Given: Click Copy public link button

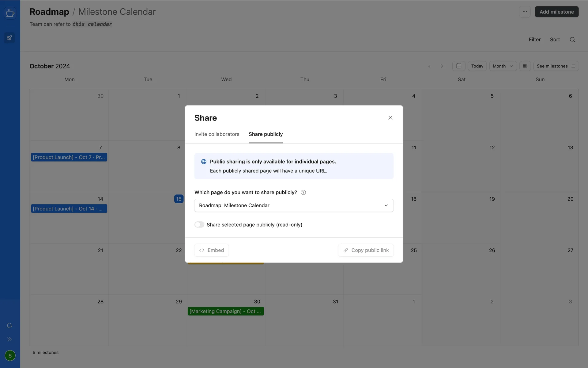Looking at the screenshot, I should pyautogui.click(x=366, y=250).
